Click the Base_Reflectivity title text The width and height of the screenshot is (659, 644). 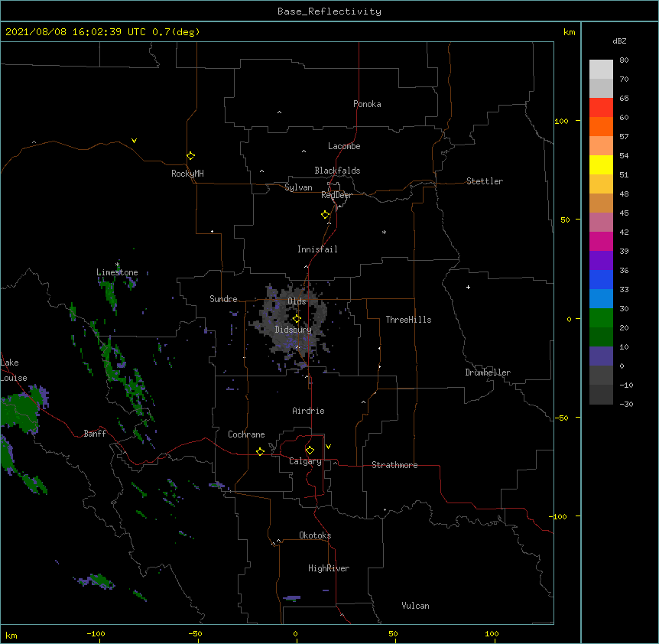[329, 11]
